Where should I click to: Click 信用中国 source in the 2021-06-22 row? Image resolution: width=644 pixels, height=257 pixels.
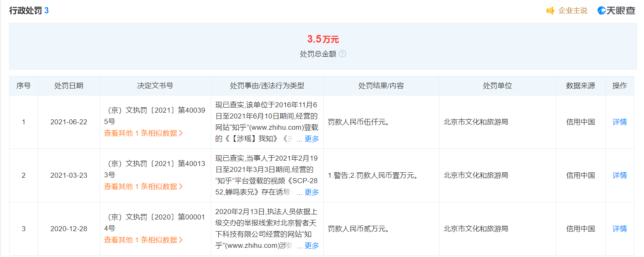(580, 122)
